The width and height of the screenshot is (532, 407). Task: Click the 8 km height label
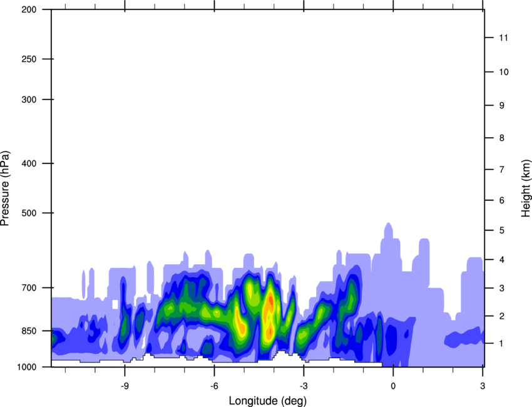502,138
